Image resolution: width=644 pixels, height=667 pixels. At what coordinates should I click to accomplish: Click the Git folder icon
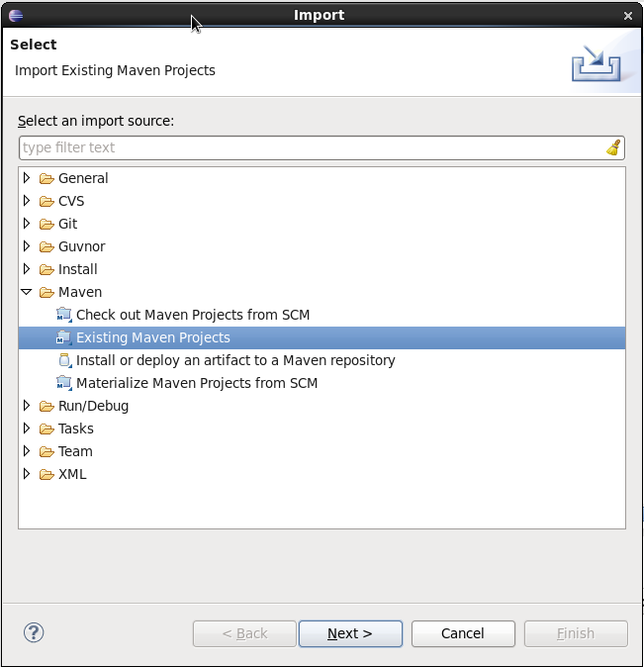point(46,225)
